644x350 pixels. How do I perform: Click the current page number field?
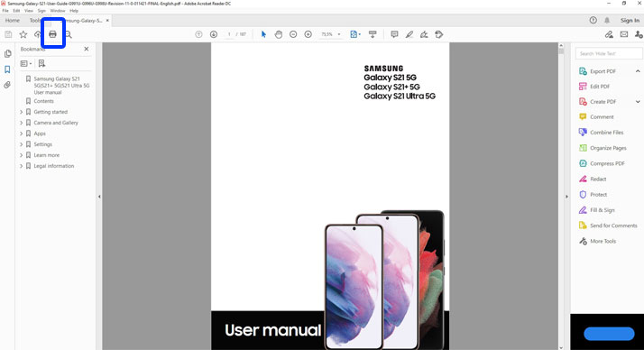(x=229, y=34)
